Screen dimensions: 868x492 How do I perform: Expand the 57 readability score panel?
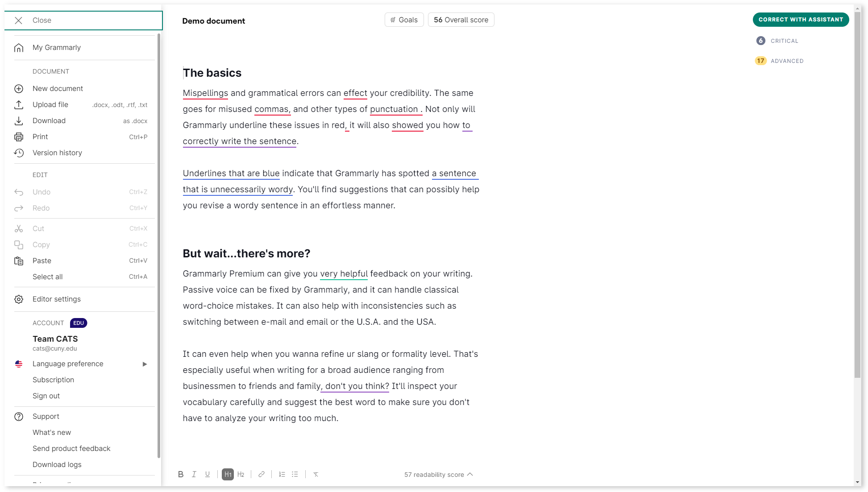click(438, 475)
